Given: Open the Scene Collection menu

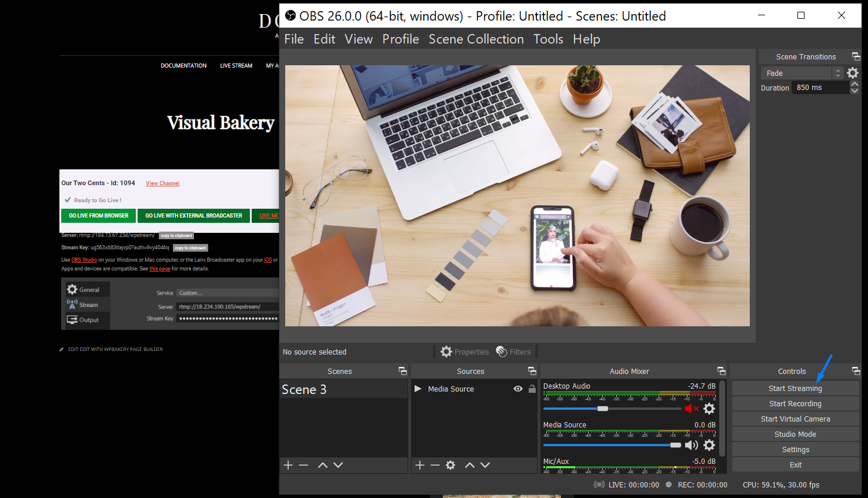Looking at the screenshot, I should pyautogui.click(x=476, y=39).
